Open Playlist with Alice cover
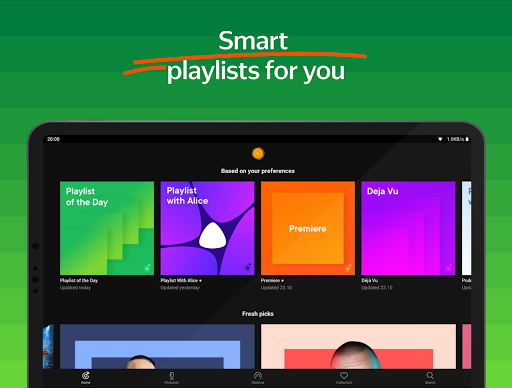 tap(207, 228)
